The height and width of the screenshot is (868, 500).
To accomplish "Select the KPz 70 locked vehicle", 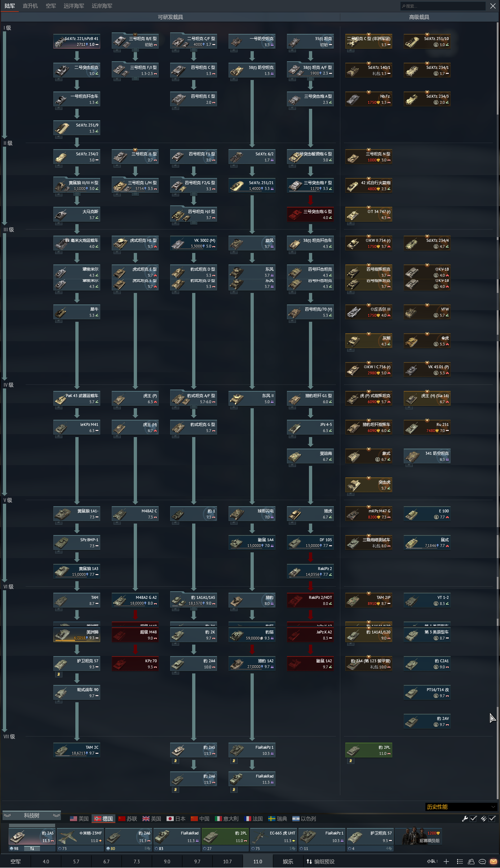I will point(135,663).
